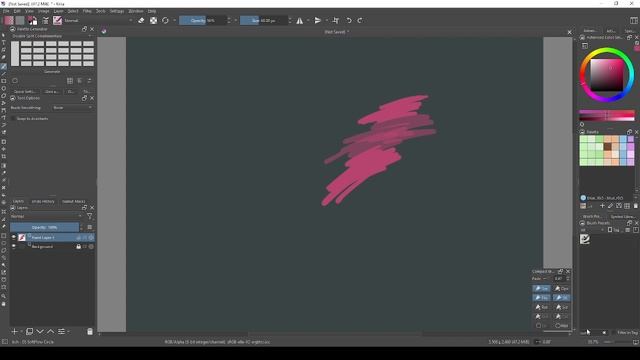This screenshot has height=360, width=640.
Task: Adjust the brush Size slider in toolbar
Action: coord(264,20)
